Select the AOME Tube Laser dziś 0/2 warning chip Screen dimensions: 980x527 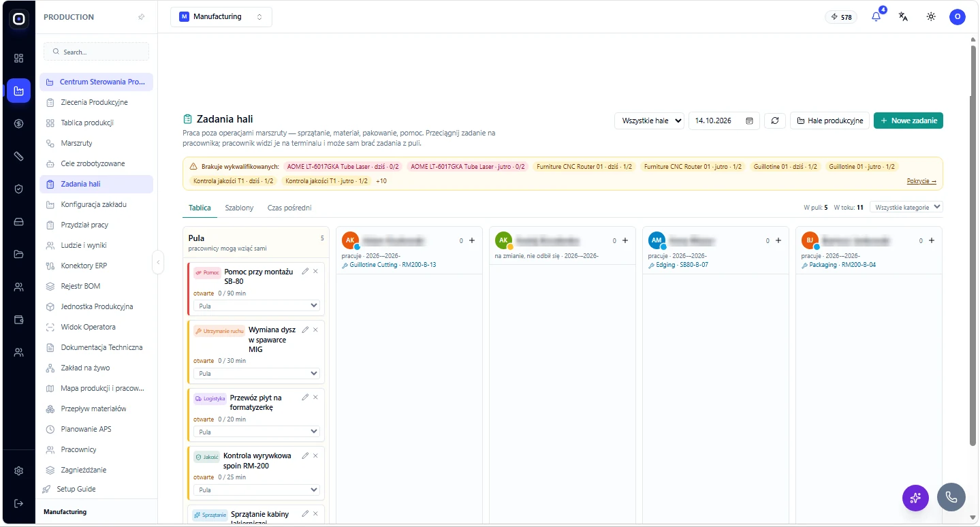pyautogui.click(x=343, y=166)
